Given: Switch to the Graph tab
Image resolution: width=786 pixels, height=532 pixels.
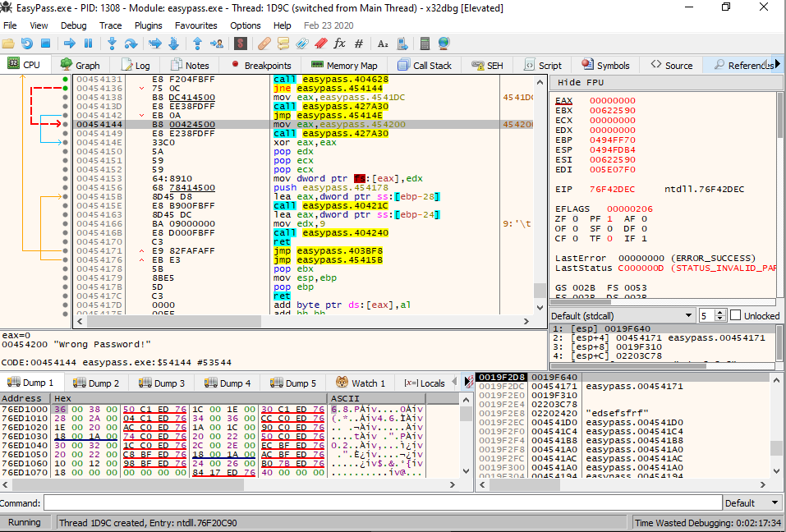Looking at the screenshot, I should click(x=80, y=65).
